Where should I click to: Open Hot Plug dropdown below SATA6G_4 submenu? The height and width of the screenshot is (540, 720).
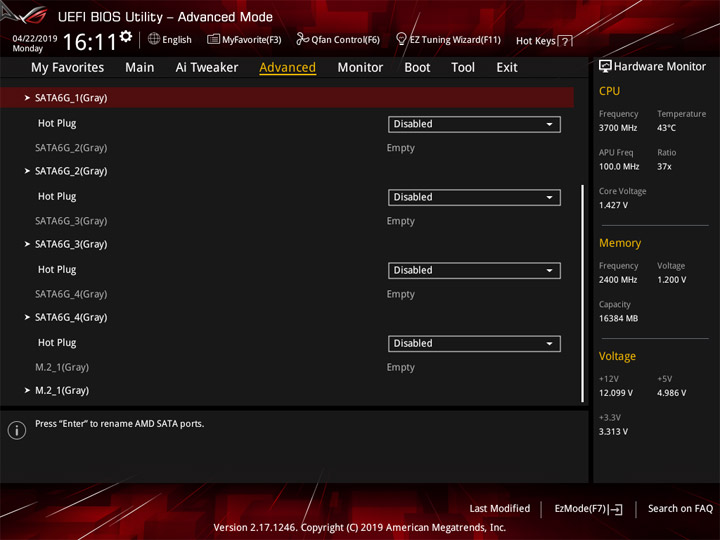pos(474,343)
